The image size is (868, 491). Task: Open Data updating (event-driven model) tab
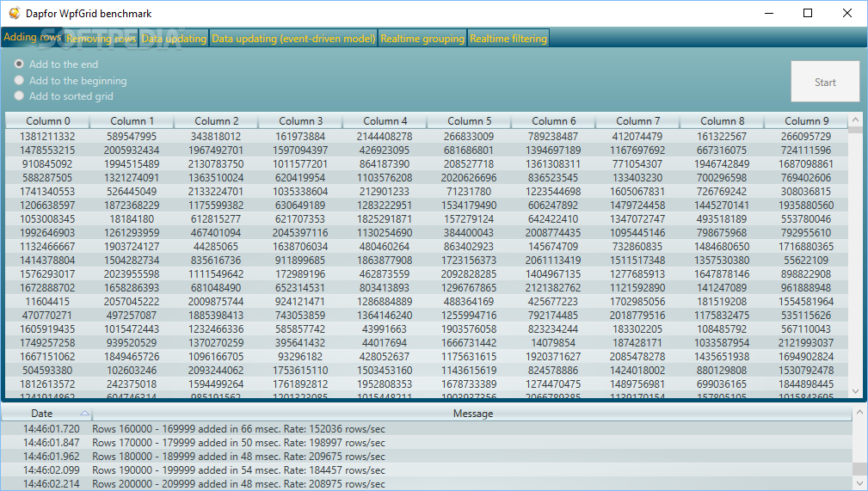click(x=293, y=38)
